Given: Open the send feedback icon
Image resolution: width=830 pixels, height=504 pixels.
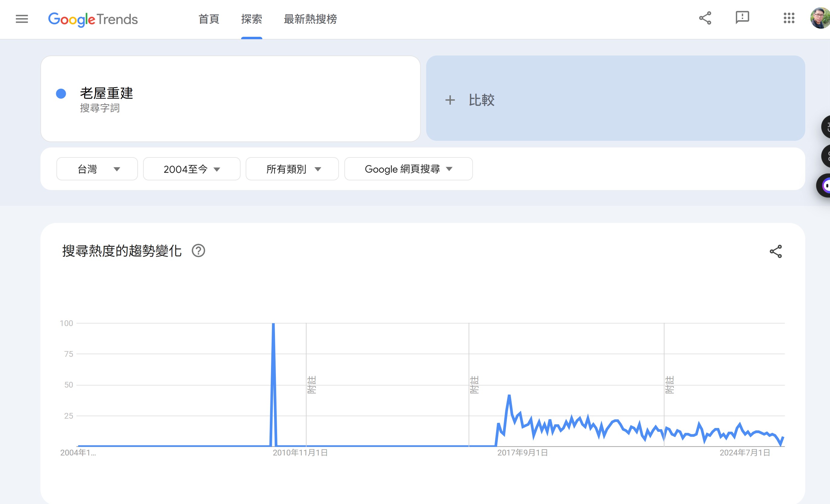Looking at the screenshot, I should [x=742, y=18].
